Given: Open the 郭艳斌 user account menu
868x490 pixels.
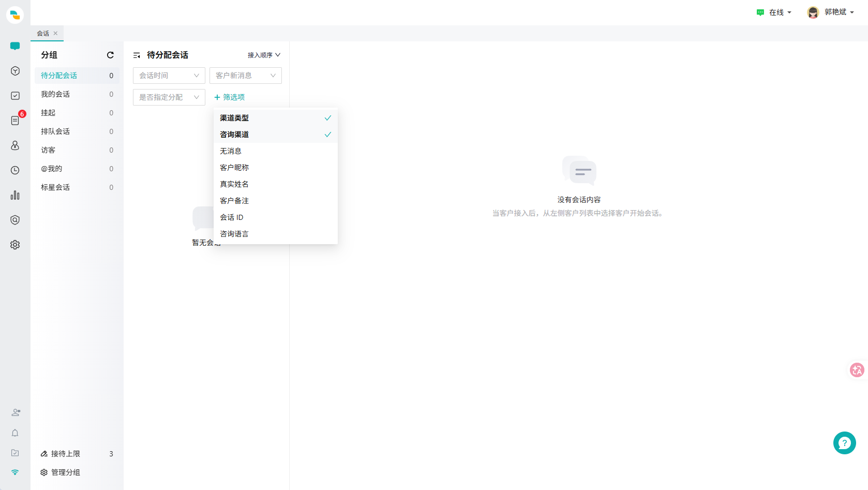Looking at the screenshot, I should pos(831,12).
